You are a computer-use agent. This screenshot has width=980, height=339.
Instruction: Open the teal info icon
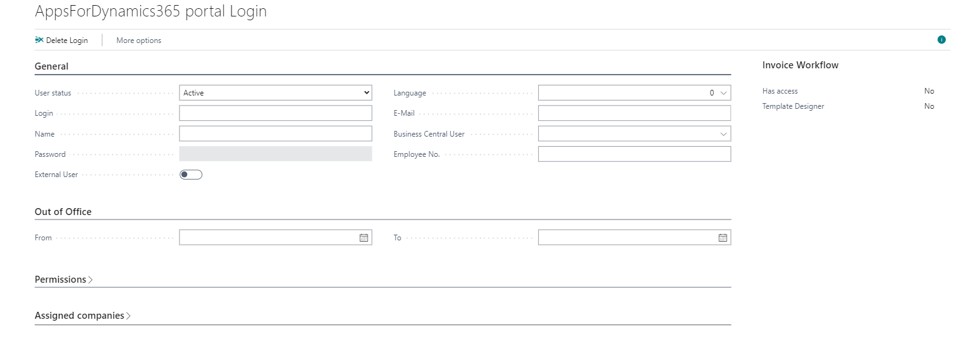point(941,40)
